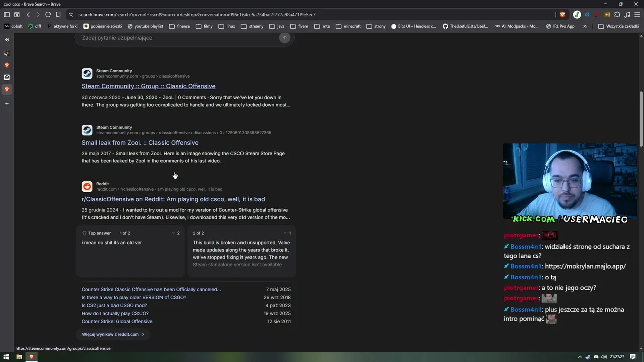Open the Reddit 'Am playing old csco' result
The image size is (644, 362).
click(x=173, y=199)
